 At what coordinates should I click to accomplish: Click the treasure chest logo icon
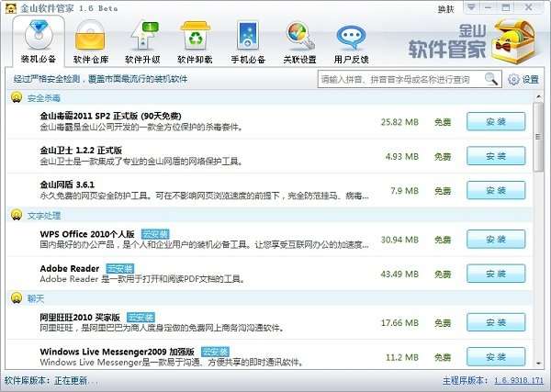[x=513, y=40]
